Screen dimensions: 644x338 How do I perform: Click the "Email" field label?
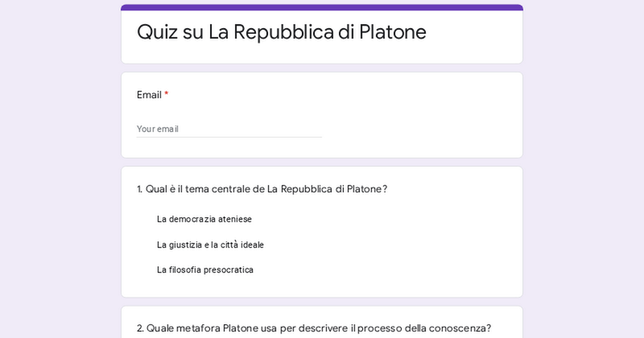149,95
